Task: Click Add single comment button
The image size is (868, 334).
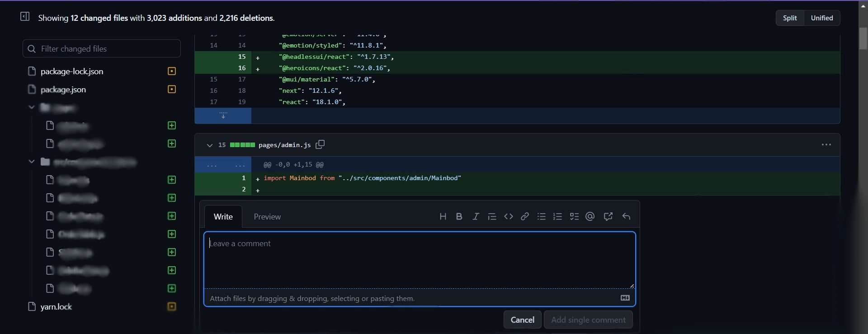Action: (589, 320)
